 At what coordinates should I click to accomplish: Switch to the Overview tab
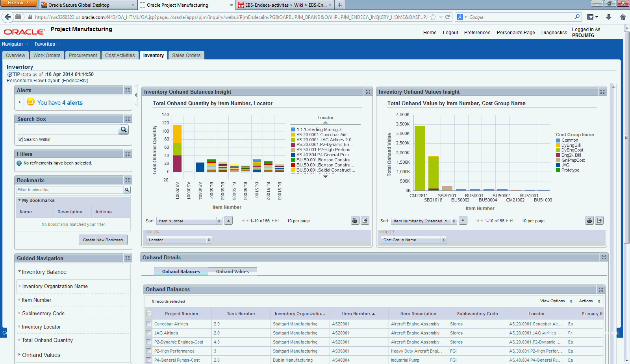pyautogui.click(x=16, y=55)
